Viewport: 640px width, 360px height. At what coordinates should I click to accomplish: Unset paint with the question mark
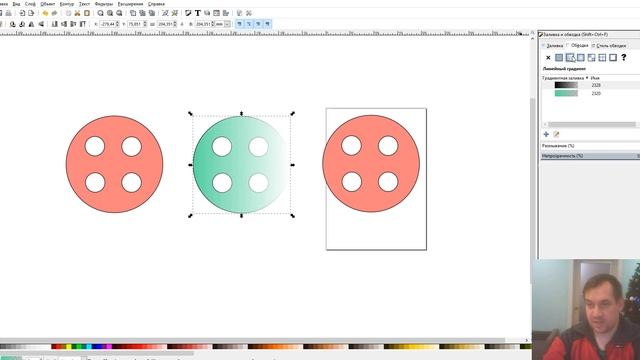point(624,58)
